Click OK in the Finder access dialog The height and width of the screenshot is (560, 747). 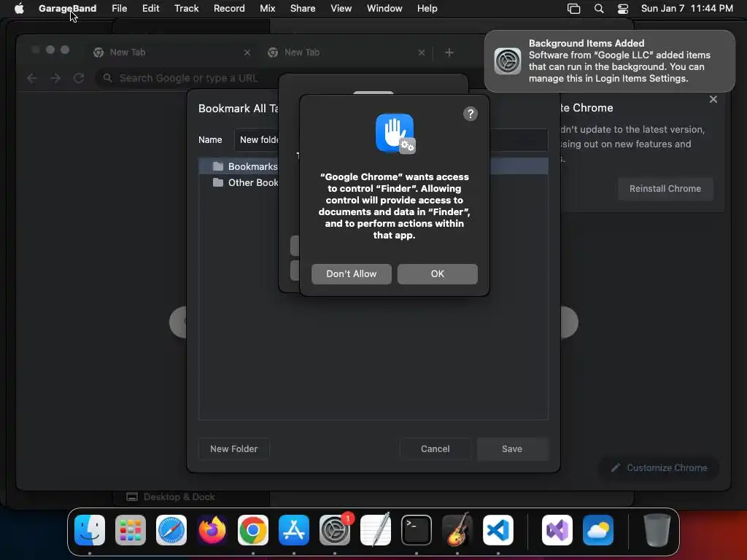tap(438, 274)
